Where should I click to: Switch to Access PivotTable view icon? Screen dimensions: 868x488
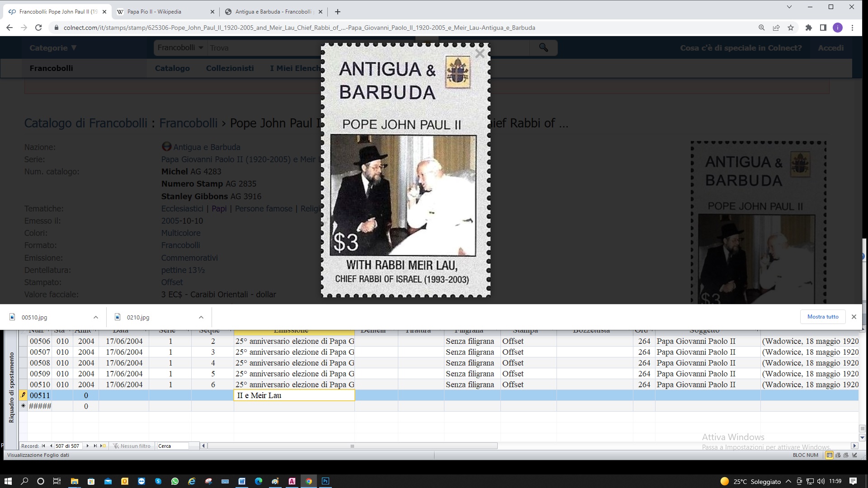(x=838, y=455)
